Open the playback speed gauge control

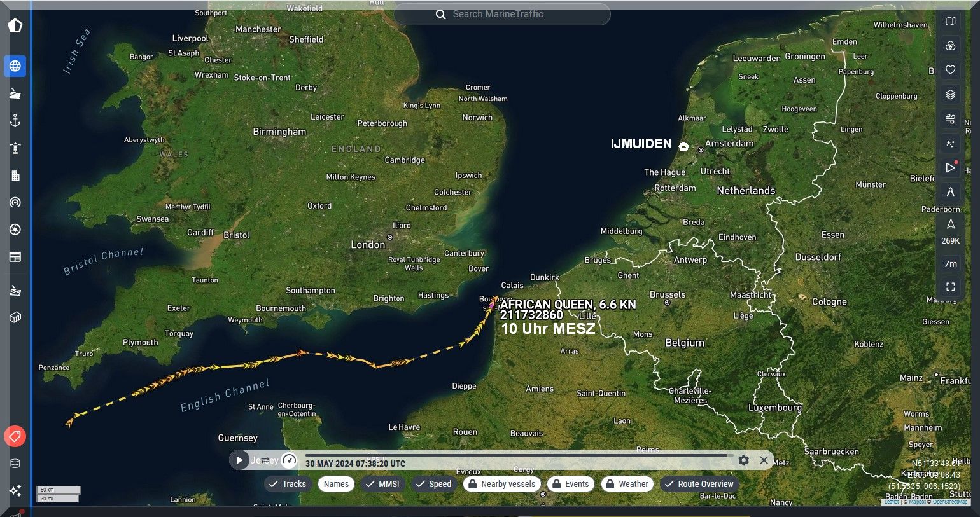[x=290, y=460]
